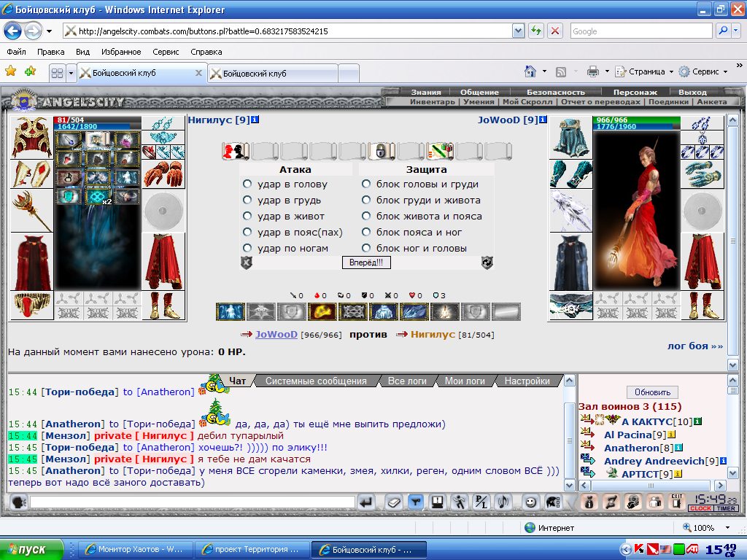Open the Настройки chat tab
This screenshot has width=747, height=560.
point(527,381)
